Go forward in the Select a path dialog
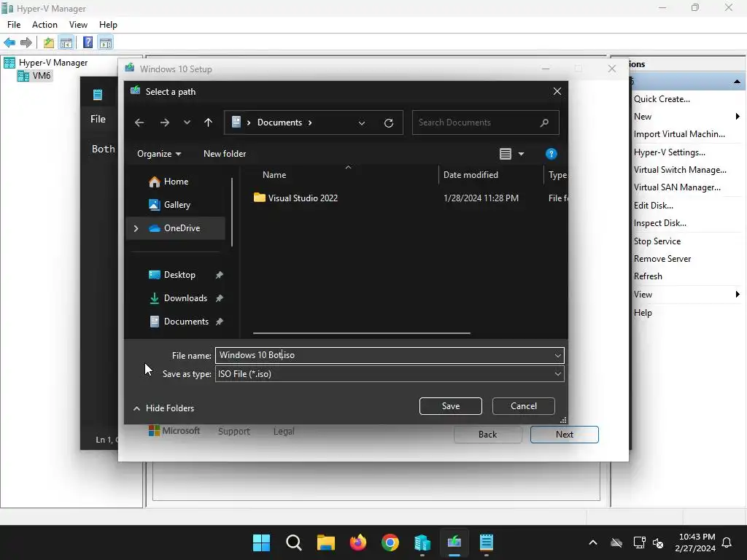 [165, 122]
